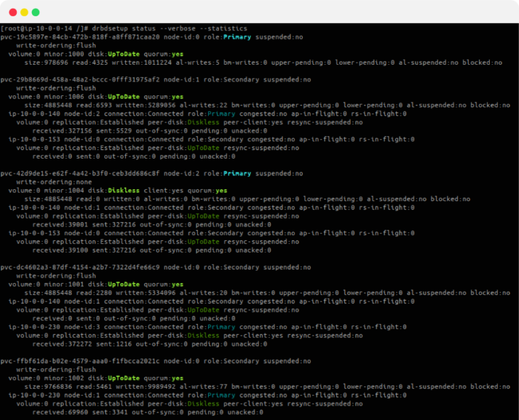Click Primary role on ip-10-0-0-230 node-id:3
519x420 pixels.
click(221, 327)
